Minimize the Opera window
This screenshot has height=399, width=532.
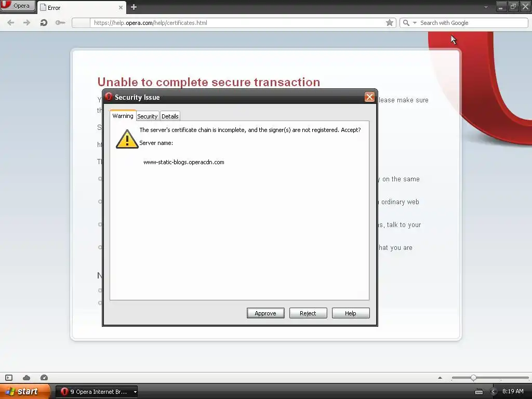tap(500, 6)
